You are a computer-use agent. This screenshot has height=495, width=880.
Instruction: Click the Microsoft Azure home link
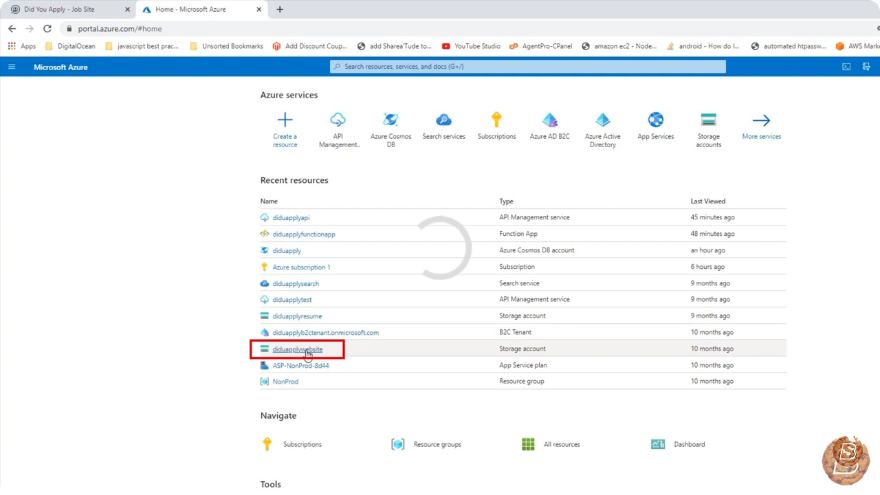(61, 67)
